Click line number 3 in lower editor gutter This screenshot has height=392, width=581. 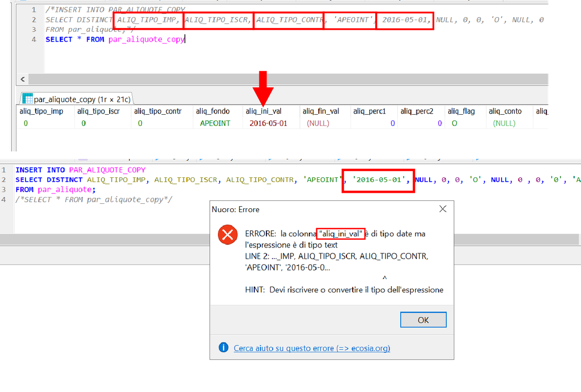pos(4,189)
